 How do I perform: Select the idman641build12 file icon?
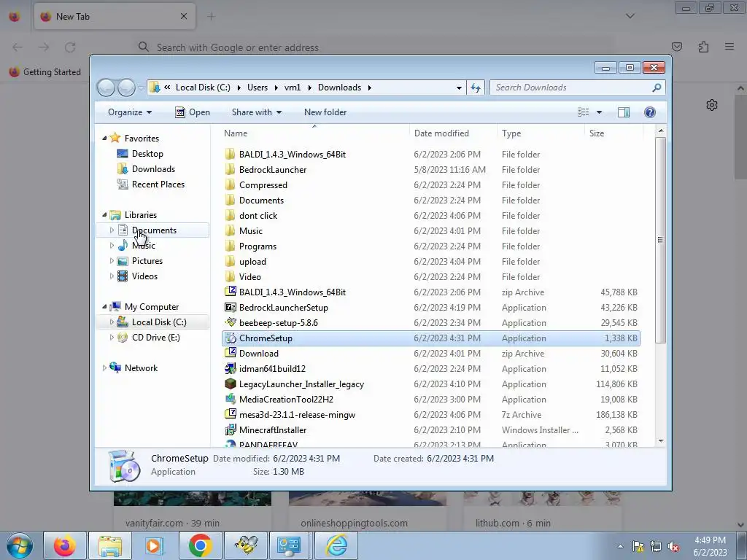231,368
